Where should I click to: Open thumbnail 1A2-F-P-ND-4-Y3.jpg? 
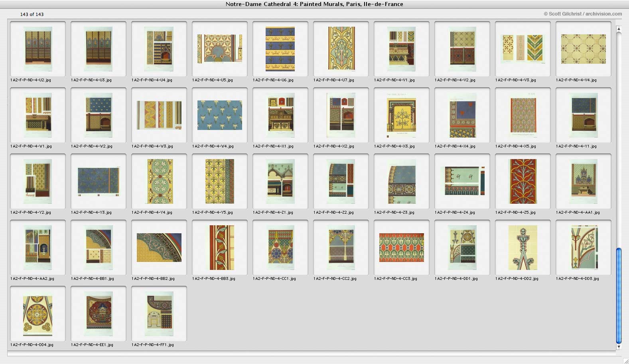(99, 181)
